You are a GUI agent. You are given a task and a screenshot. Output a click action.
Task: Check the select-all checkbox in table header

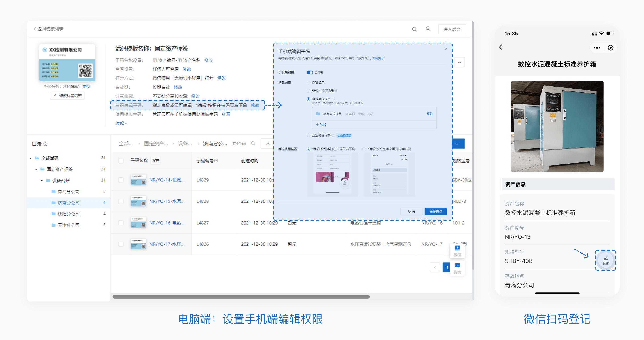[x=121, y=161]
